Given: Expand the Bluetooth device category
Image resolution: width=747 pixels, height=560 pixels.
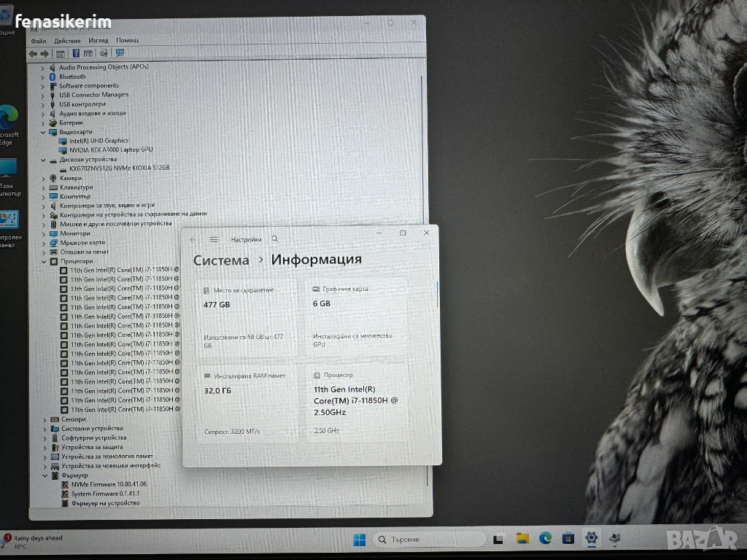Looking at the screenshot, I should 44,77.
